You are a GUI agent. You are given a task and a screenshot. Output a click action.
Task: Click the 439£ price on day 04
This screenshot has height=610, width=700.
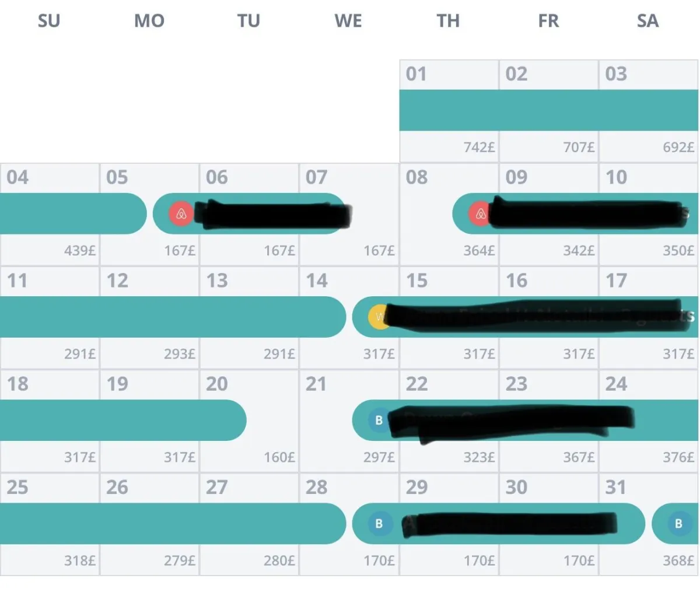[80, 251]
